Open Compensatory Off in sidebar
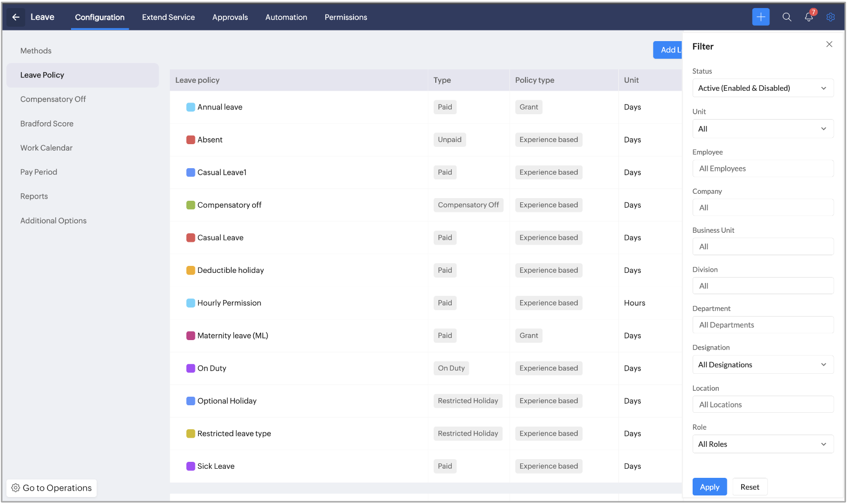The height and width of the screenshot is (504, 848). 53,99
